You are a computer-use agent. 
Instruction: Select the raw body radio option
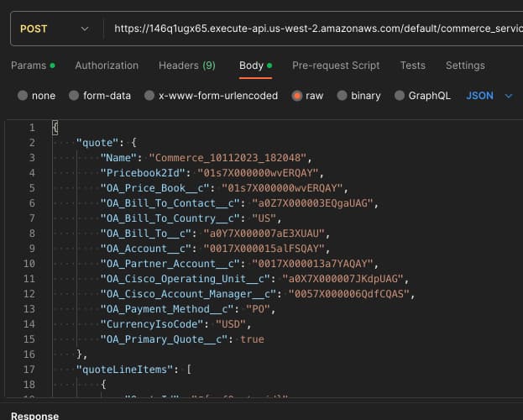pyautogui.click(x=296, y=96)
